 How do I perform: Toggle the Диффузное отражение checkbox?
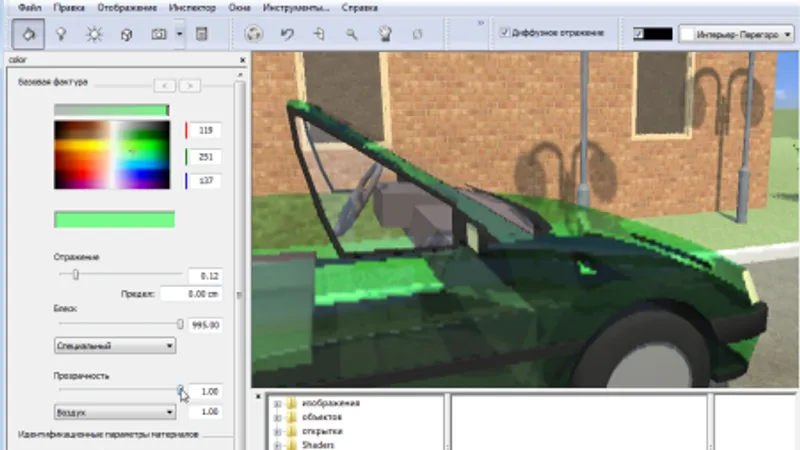click(x=505, y=33)
